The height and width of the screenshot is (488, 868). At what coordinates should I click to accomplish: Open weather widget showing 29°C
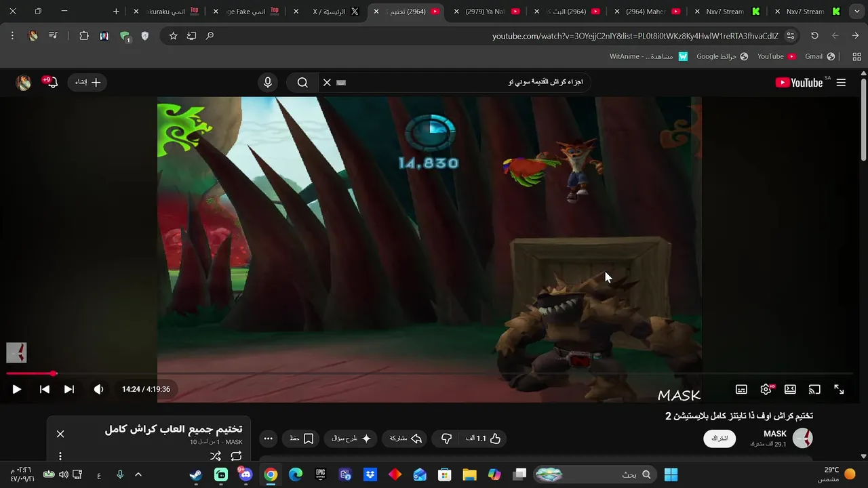[x=837, y=474]
